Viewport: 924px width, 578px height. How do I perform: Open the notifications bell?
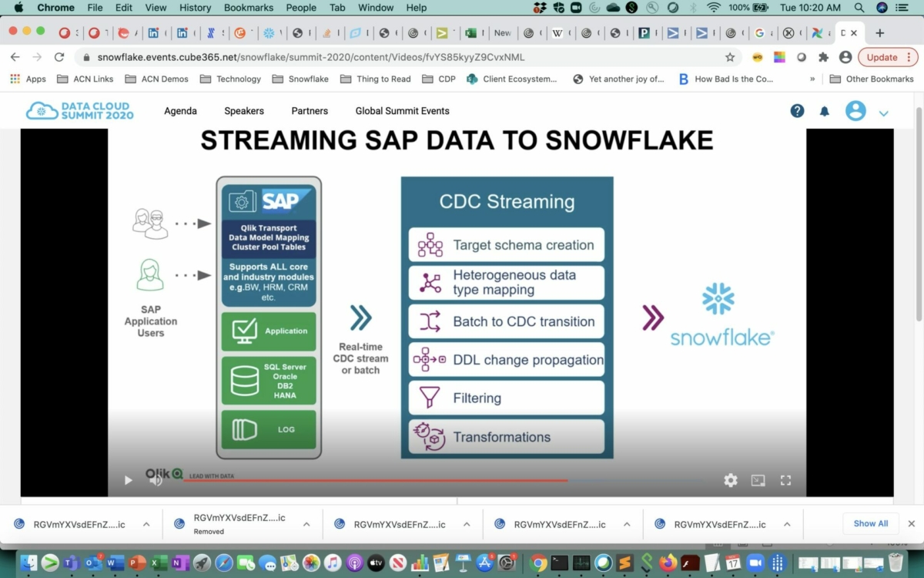825,111
